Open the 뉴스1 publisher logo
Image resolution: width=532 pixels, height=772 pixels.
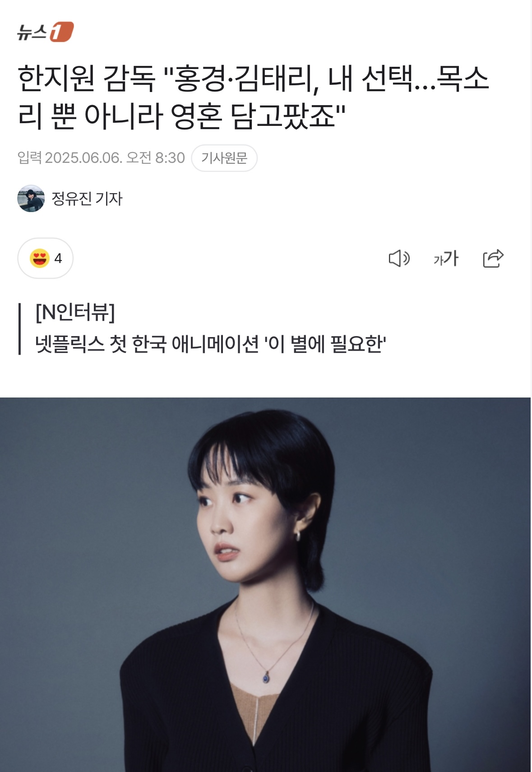(x=45, y=32)
